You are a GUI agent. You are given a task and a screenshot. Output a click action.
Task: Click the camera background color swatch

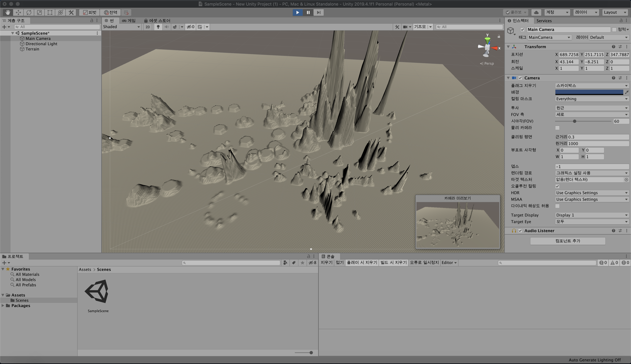tap(589, 92)
